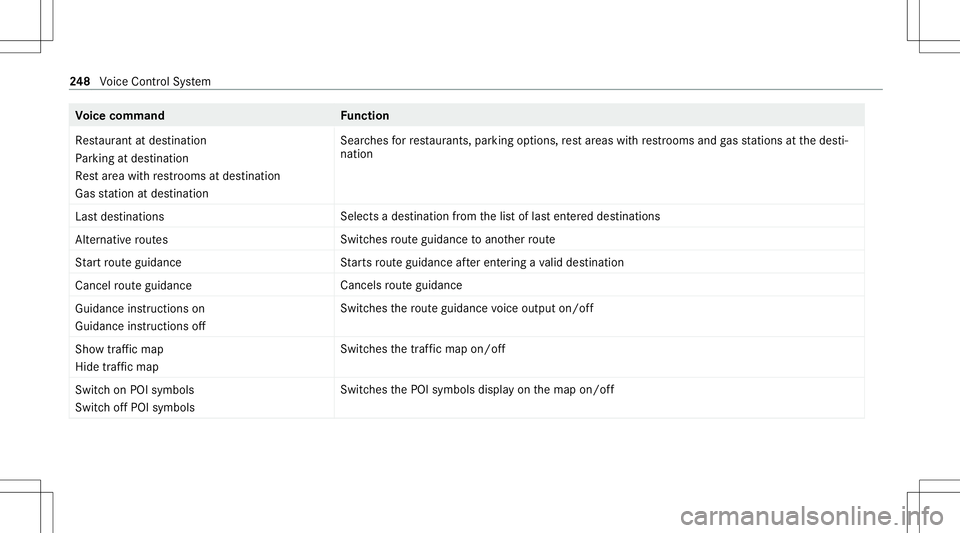Select the Function column header
The width and height of the screenshot is (960, 533).
tap(365, 116)
